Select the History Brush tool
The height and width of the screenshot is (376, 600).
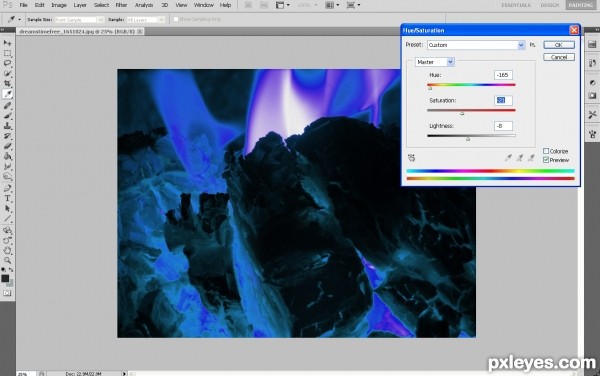pyautogui.click(x=7, y=136)
